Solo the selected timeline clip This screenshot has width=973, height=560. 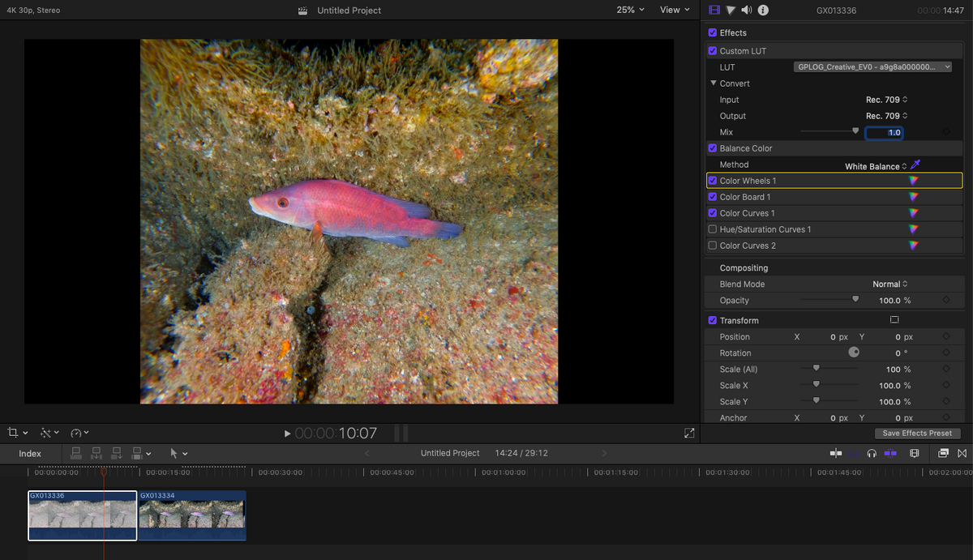(x=872, y=453)
